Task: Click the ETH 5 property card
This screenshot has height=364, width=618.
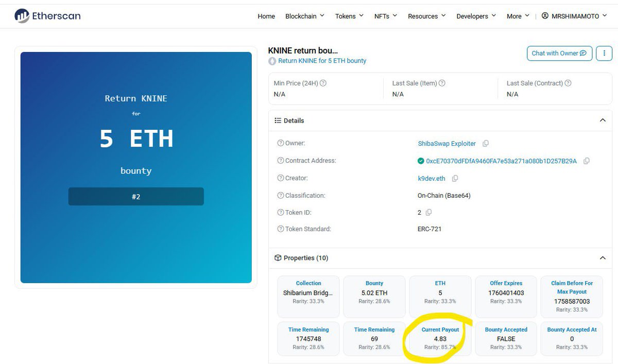Action: (440, 297)
